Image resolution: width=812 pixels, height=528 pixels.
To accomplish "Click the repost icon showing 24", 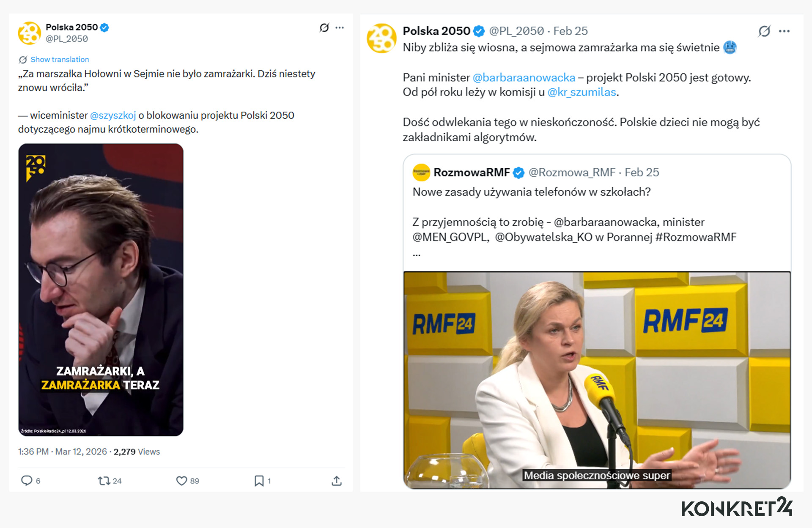I will 104,481.
